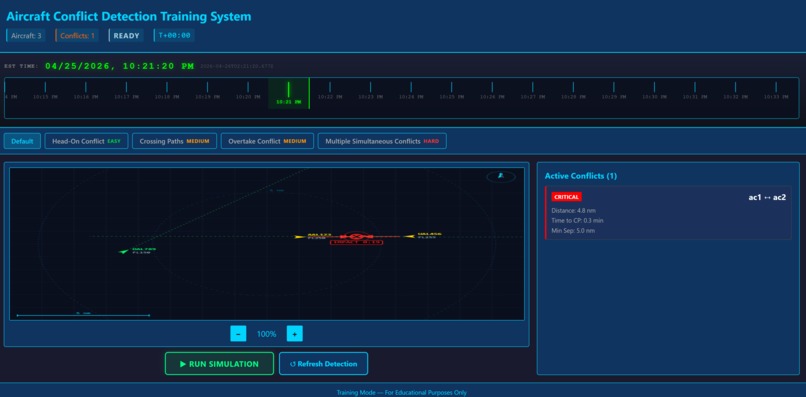The image size is (806, 397).
Task: Select the left yellow aircraft near conflict
Action: coord(299,237)
